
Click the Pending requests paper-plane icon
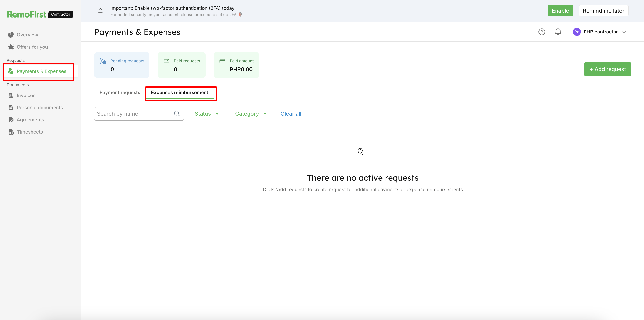click(103, 61)
